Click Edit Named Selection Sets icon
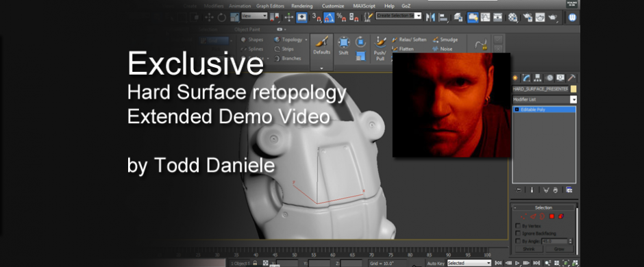The height and width of the screenshot is (267, 644). (369, 17)
